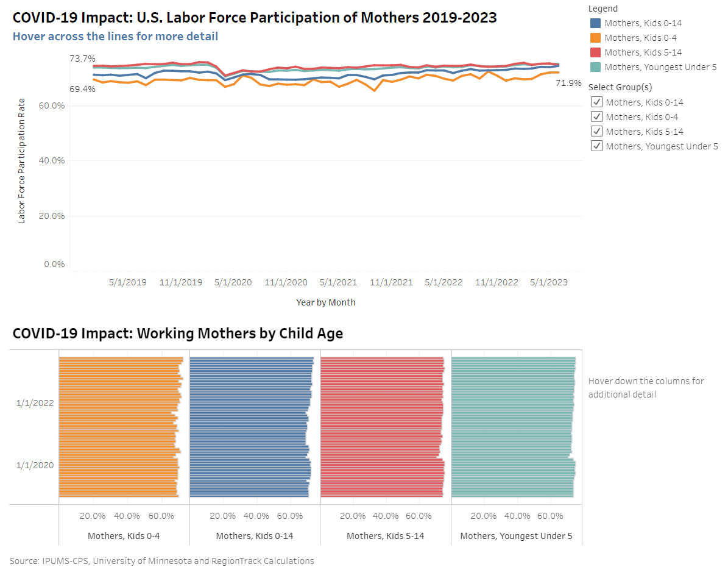Screen dimensions: 728x578
Task: Select the red Kids 5-14 bar chart panel
Action: [381, 427]
